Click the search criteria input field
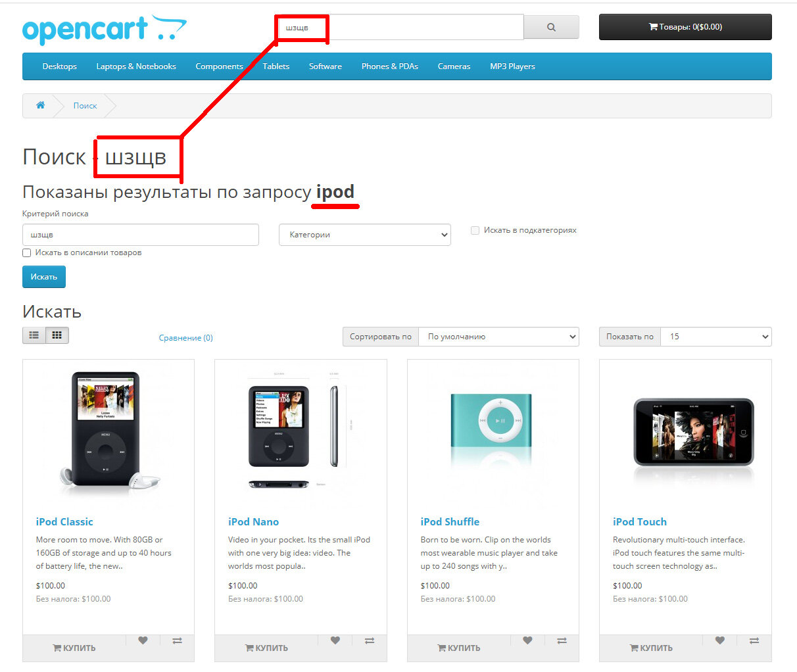797x672 pixels. 141,235
